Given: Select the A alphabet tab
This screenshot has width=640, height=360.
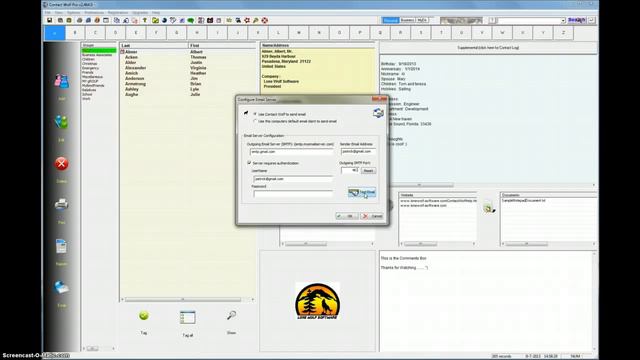Looking at the screenshot, I should 54,33.
